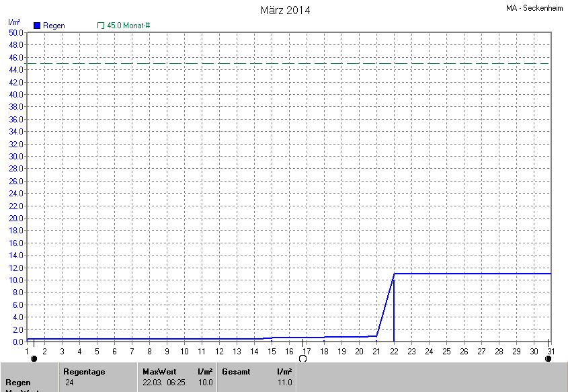Click day 22 on the x-axis
This screenshot has height=392, width=568.
(394, 351)
